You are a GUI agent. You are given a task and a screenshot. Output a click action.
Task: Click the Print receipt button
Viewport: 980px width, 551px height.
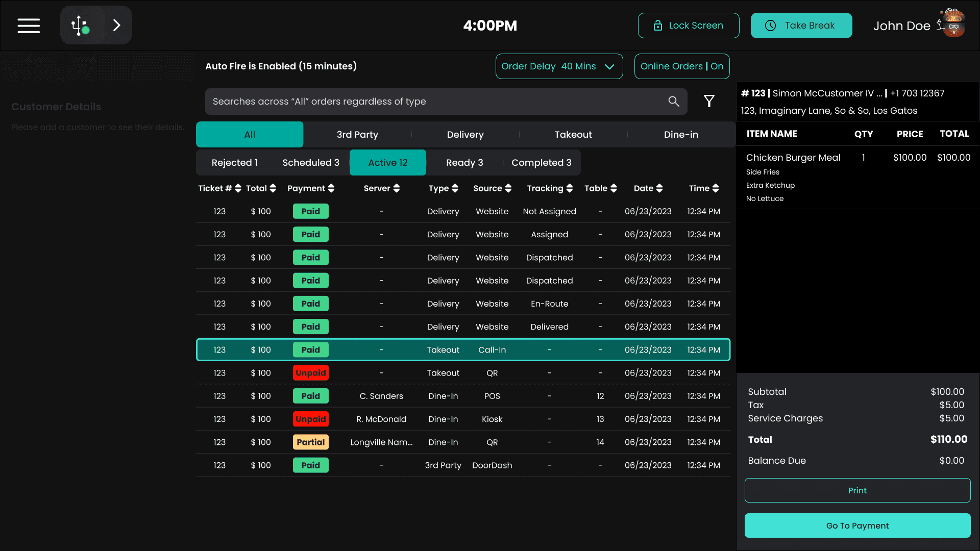point(857,490)
